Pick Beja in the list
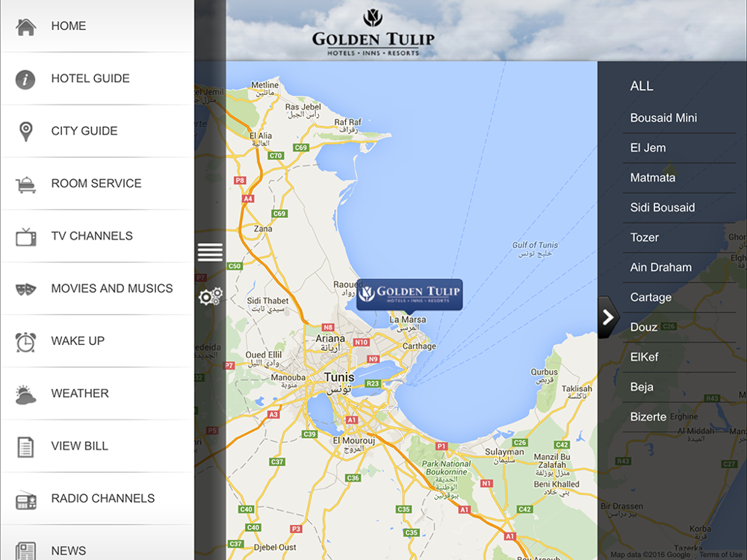 click(x=679, y=387)
